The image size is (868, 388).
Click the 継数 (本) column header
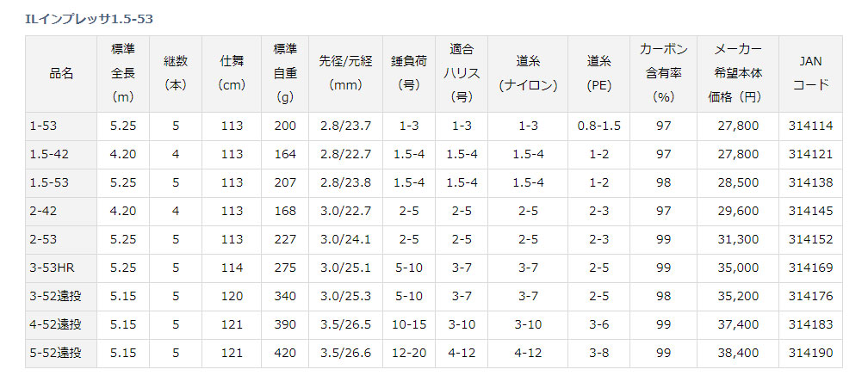click(x=176, y=73)
